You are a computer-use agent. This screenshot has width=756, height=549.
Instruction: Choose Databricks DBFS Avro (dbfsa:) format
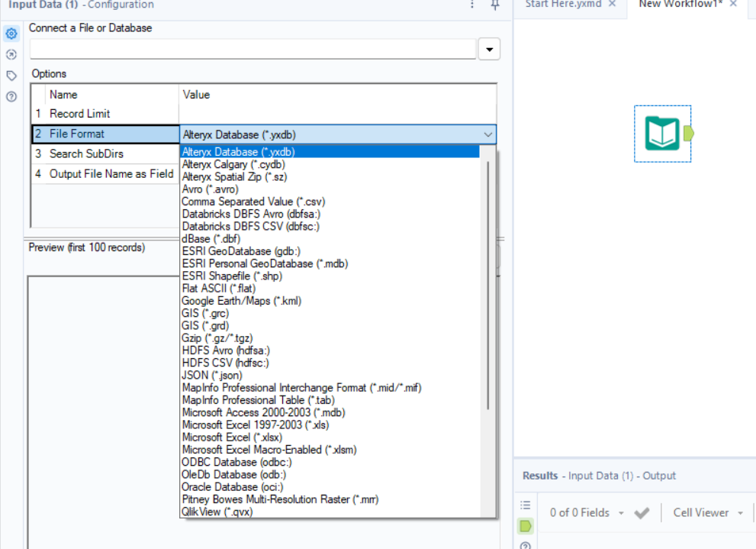[x=330, y=215]
